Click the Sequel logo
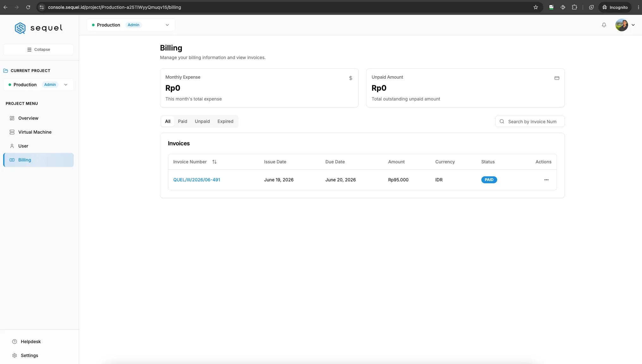The width and height of the screenshot is (642, 364). 39,28
